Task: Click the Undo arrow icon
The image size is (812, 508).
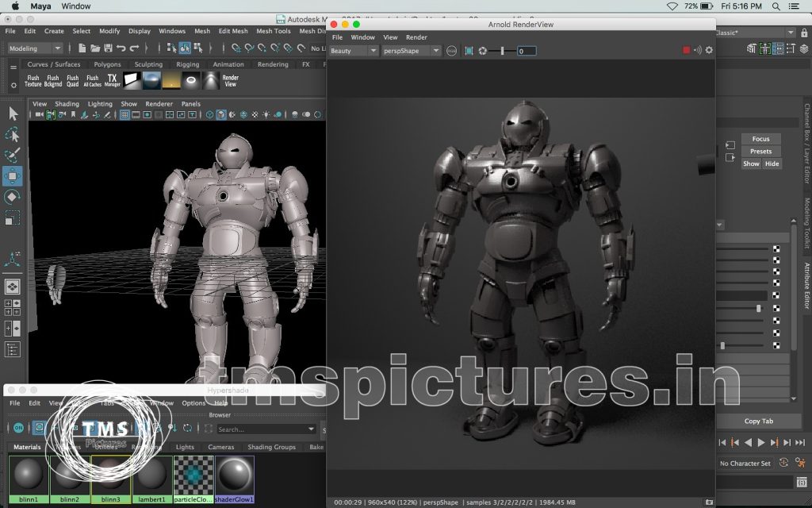Action: point(121,48)
